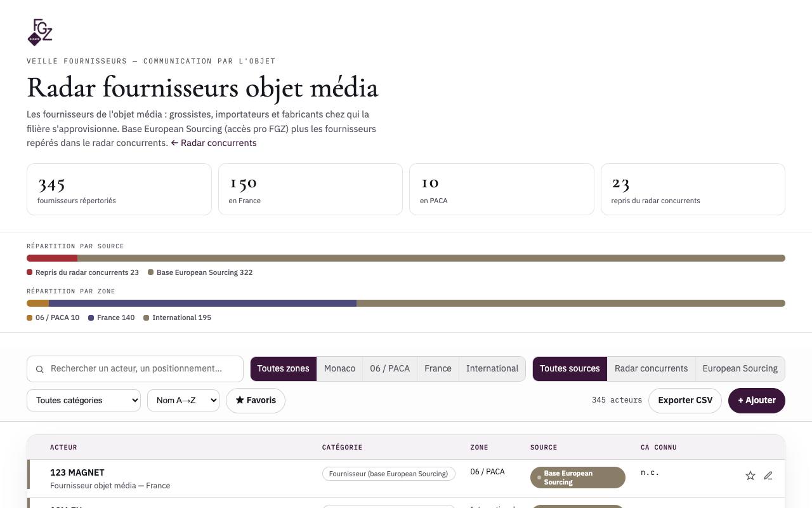
Task: Click the + Ajouter button
Action: tap(757, 401)
